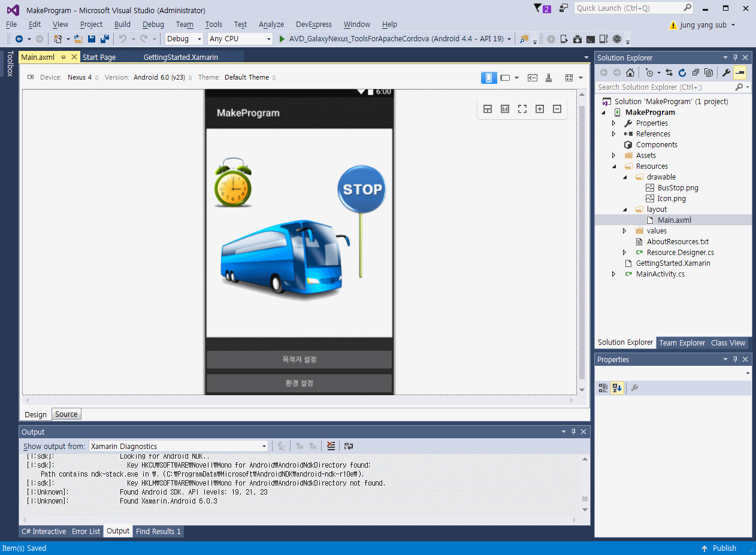Open the Xamarin Diagnostics output source dropdown
The height and width of the screenshot is (555, 756).
click(179, 446)
